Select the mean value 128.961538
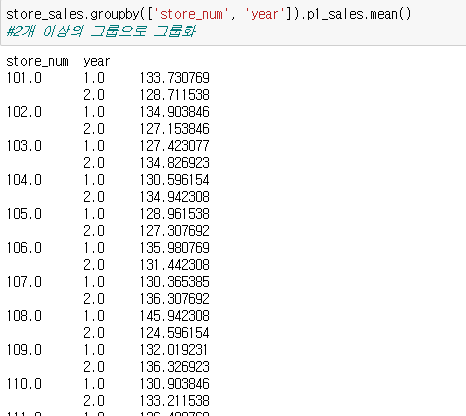This screenshot has width=466, height=416. coord(174,214)
